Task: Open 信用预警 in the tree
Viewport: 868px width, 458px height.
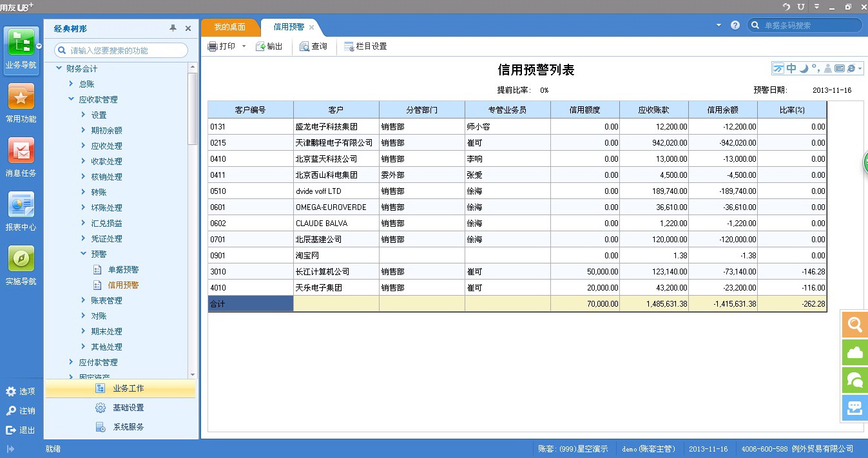Action: 123,285
